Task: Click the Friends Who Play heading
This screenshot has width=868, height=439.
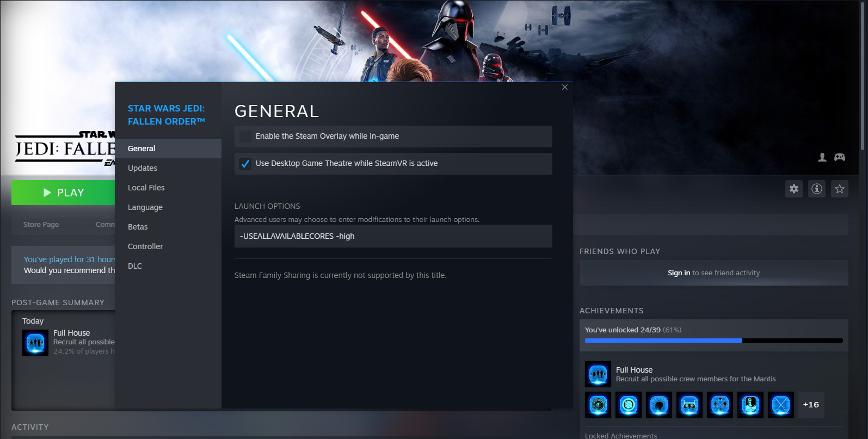Action: pos(620,251)
